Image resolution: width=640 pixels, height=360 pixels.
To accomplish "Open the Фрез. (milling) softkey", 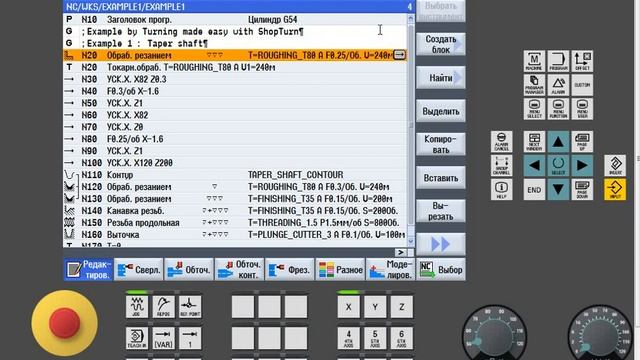I will (x=290, y=269).
